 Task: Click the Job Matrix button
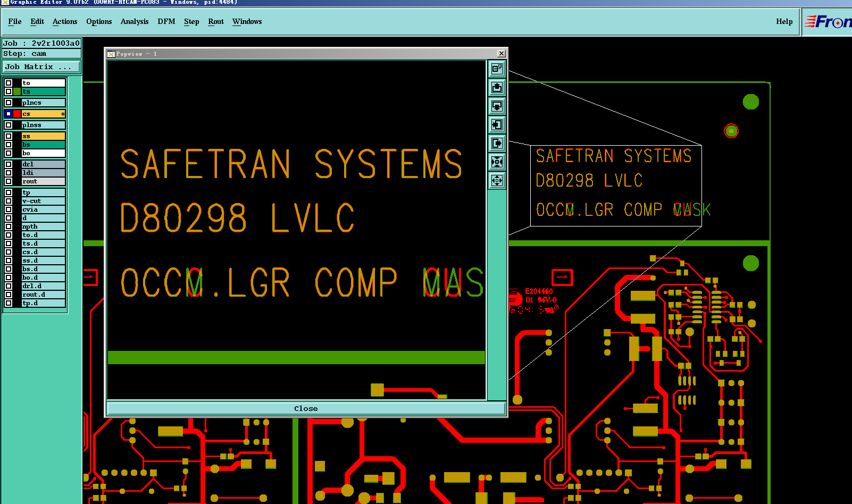[x=41, y=66]
